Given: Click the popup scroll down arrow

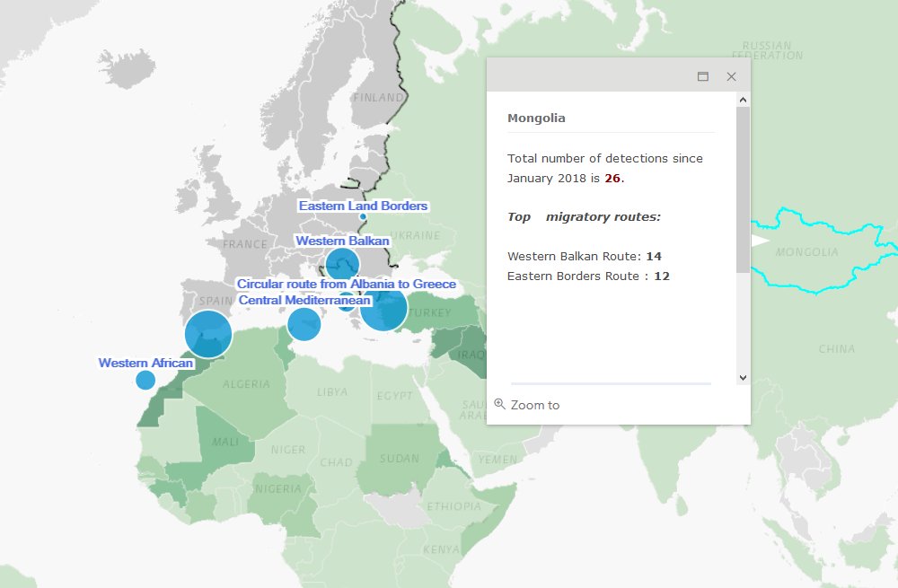Looking at the screenshot, I should coord(743,377).
